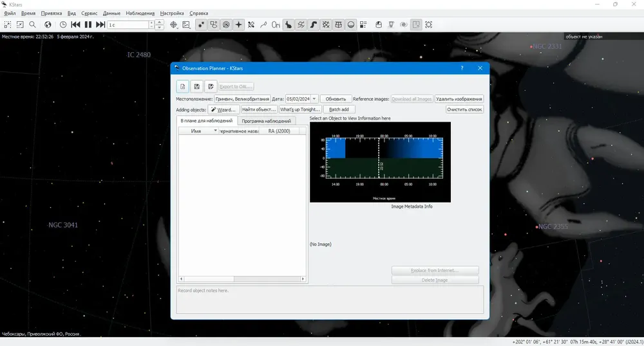Set time to now clock icon
Image resolution: width=644 pixels, height=346 pixels.
click(x=63, y=24)
